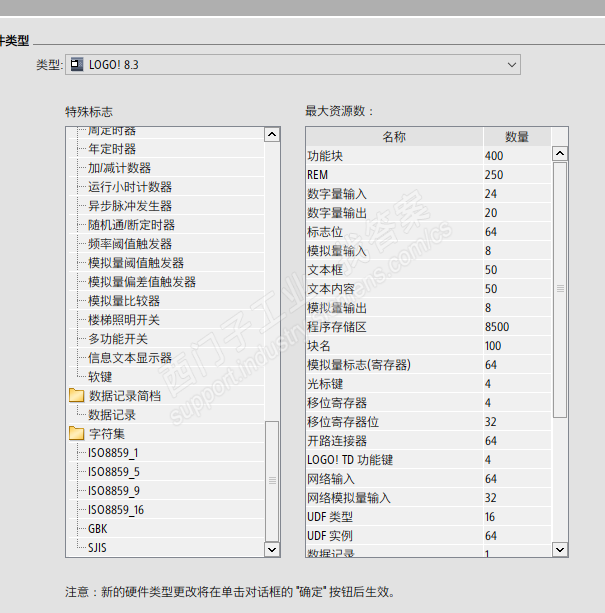Select 异步脉冲发生器 tree entry
The width and height of the screenshot is (605, 613).
click(x=130, y=206)
